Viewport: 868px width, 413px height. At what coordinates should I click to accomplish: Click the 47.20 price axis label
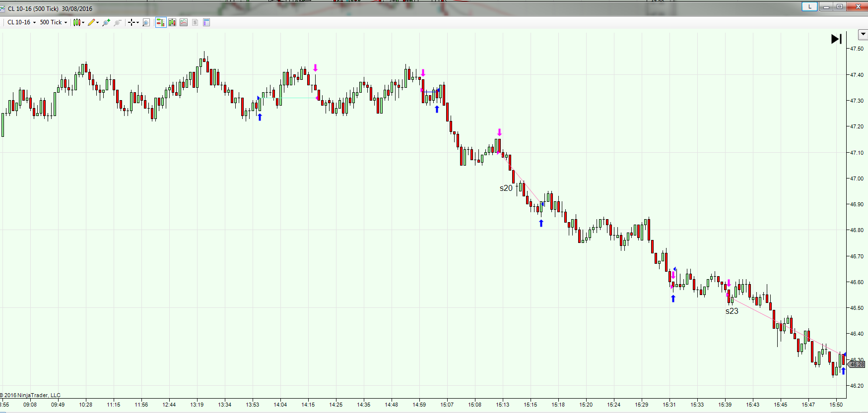(857, 126)
